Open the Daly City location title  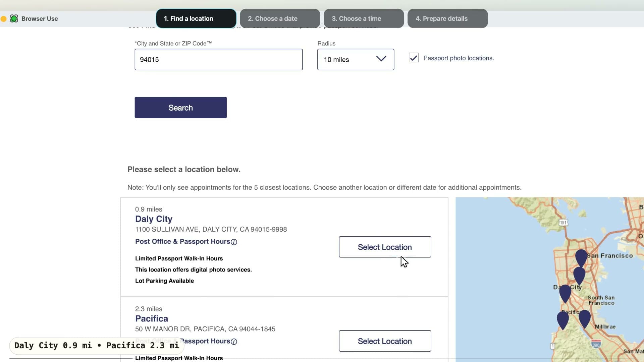(x=154, y=219)
